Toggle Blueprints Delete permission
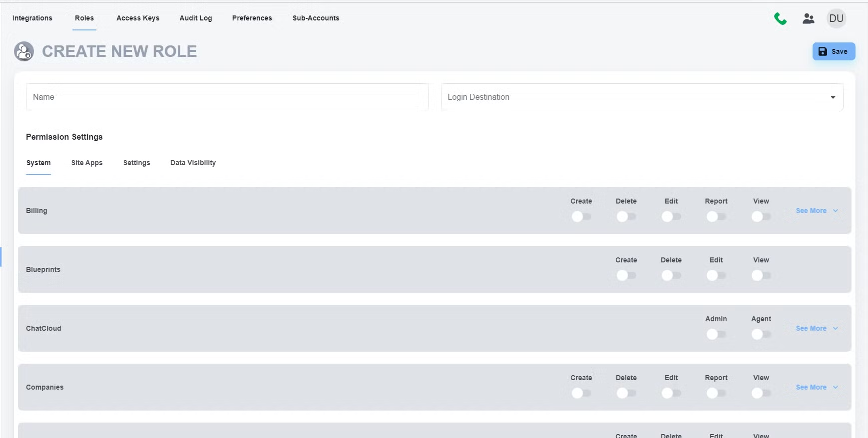The height and width of the screenshot is (438, 868). (671, 275)
